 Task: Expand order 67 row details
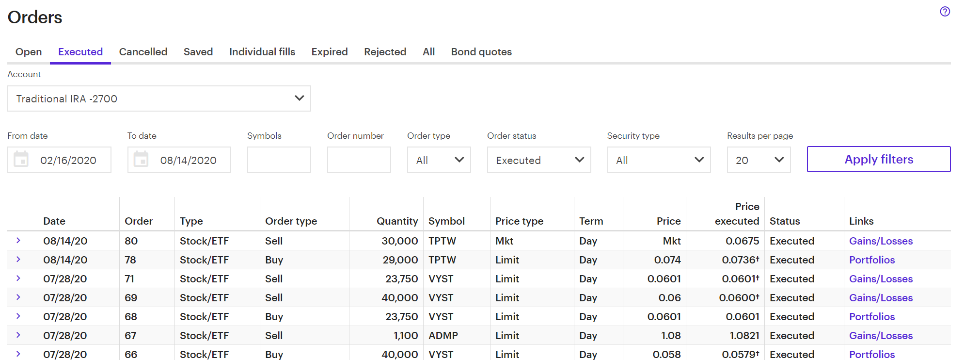[18, 335]
